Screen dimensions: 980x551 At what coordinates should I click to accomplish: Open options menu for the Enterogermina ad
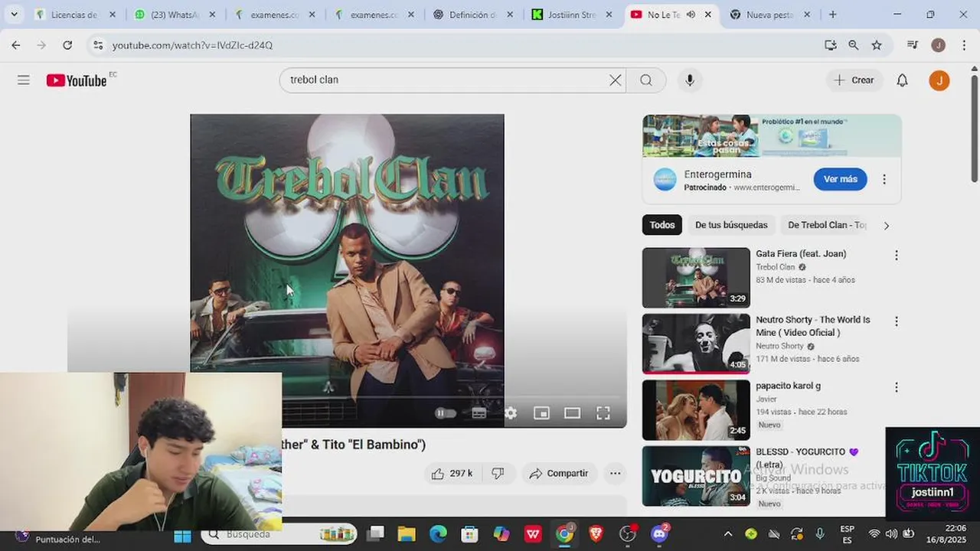tap(884, 179)
